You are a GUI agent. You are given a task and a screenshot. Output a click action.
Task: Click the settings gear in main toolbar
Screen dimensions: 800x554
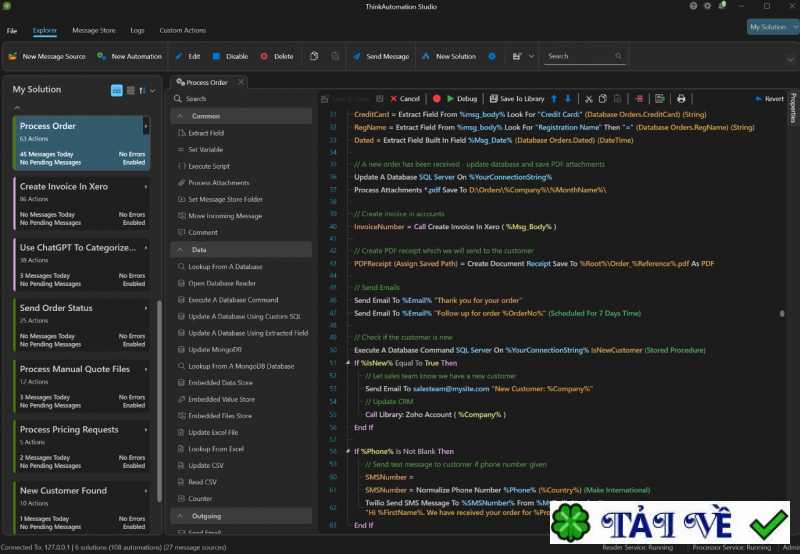(491, 57)
